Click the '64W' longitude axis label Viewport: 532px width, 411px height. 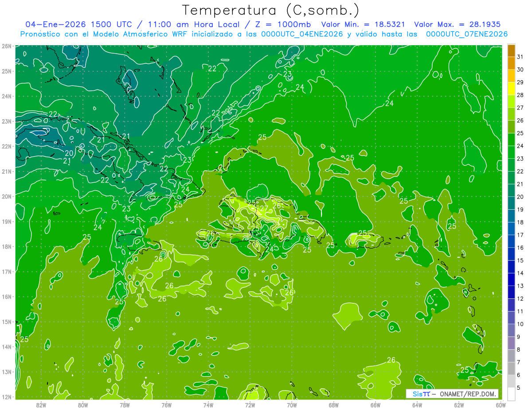pos(417,405)
